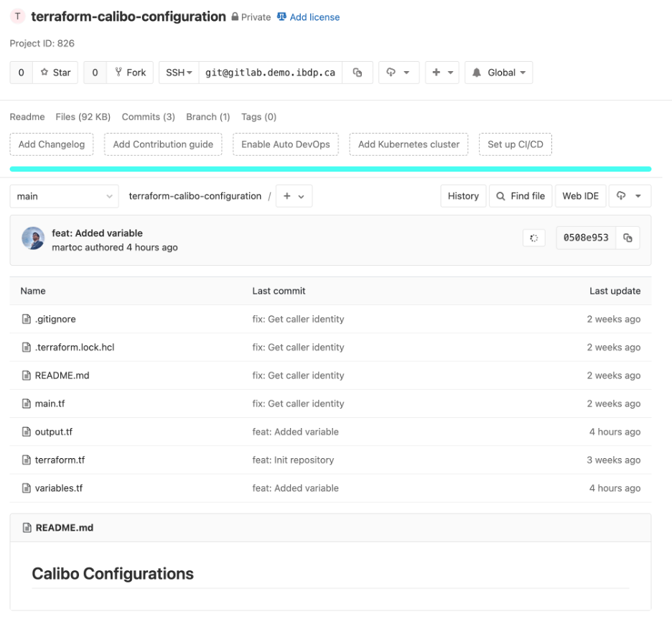Screen dimensions: 672x642
Task: Click the pipeline status loading icon
Action: click(x=533, y=238)
